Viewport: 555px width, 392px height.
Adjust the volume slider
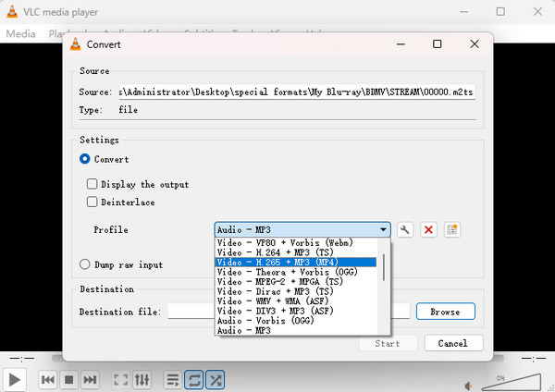512,382
